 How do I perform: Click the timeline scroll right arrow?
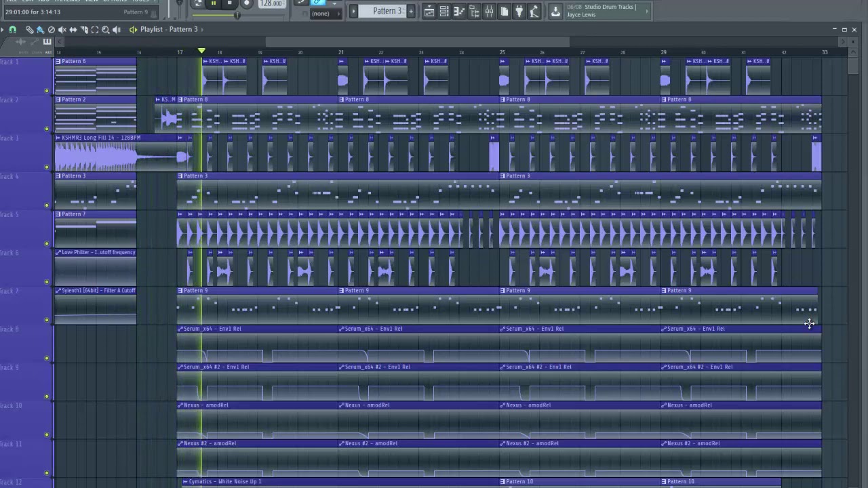[843, 42]
